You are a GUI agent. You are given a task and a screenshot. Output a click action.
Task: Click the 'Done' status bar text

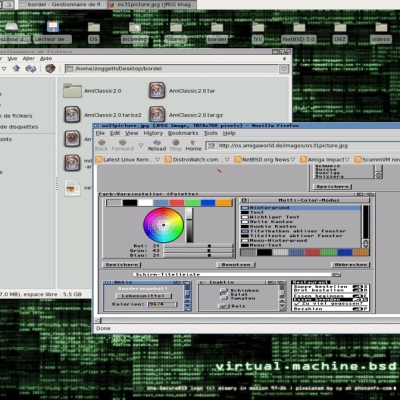pyautogui.click(x=103, y=328)
